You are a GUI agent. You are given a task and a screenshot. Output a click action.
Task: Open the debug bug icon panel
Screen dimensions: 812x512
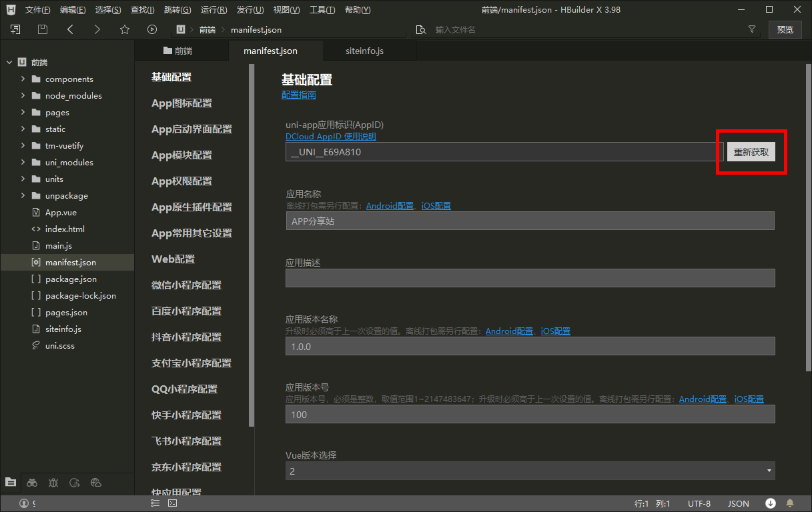(53, 483)
